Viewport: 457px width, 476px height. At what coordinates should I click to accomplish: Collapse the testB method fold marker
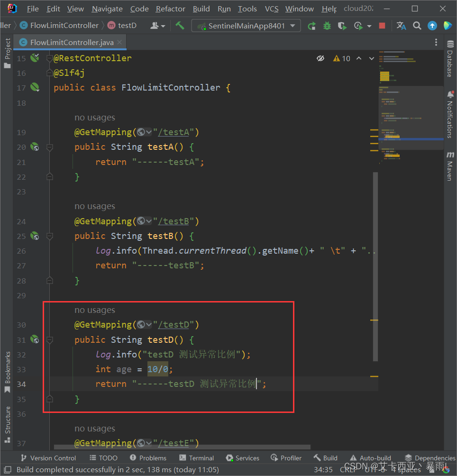pyautogui.click(x=50, y=236)
